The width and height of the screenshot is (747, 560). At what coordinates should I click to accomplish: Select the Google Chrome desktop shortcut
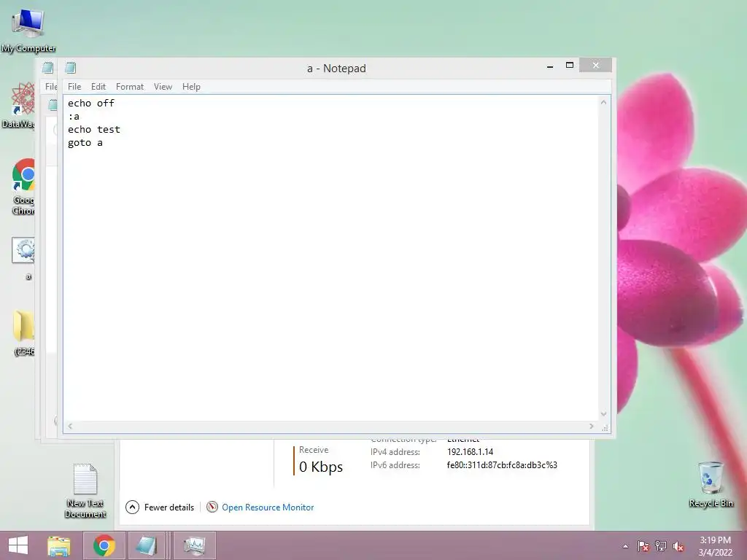point(23,187)
